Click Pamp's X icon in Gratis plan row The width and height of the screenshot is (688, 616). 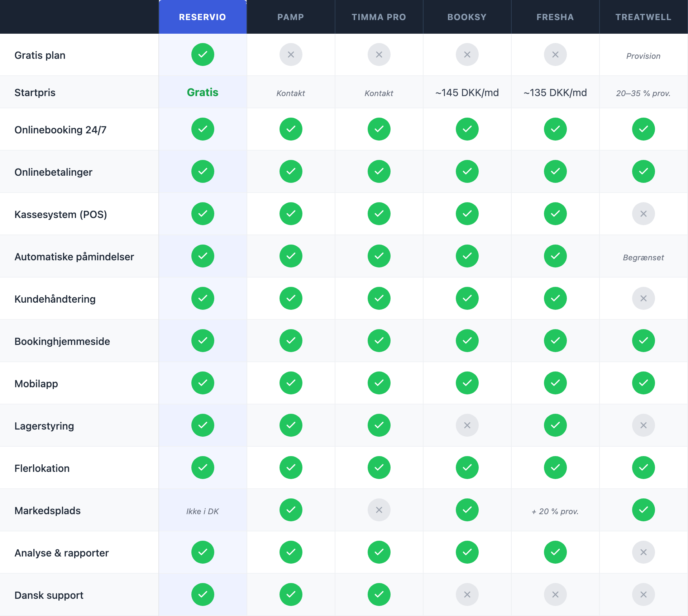(291, 55)
